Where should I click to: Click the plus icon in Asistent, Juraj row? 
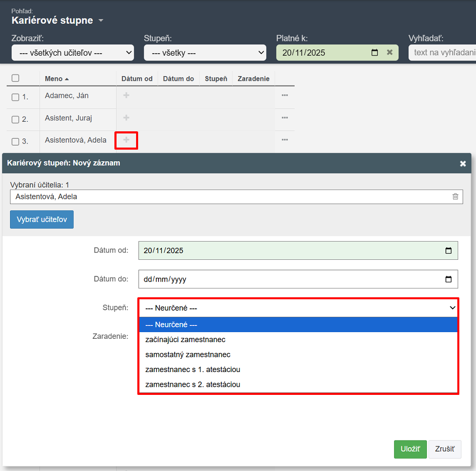coord(126,118)
